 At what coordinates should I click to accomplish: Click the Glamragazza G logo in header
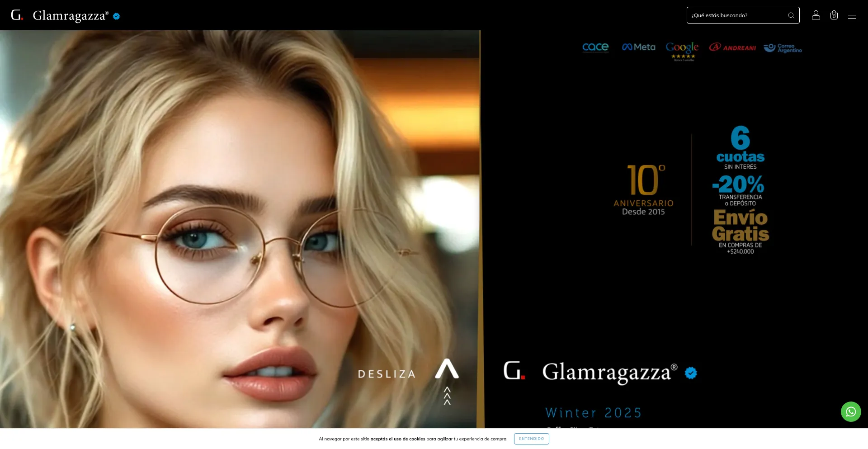pyautogui.click(x=17, y=15)
